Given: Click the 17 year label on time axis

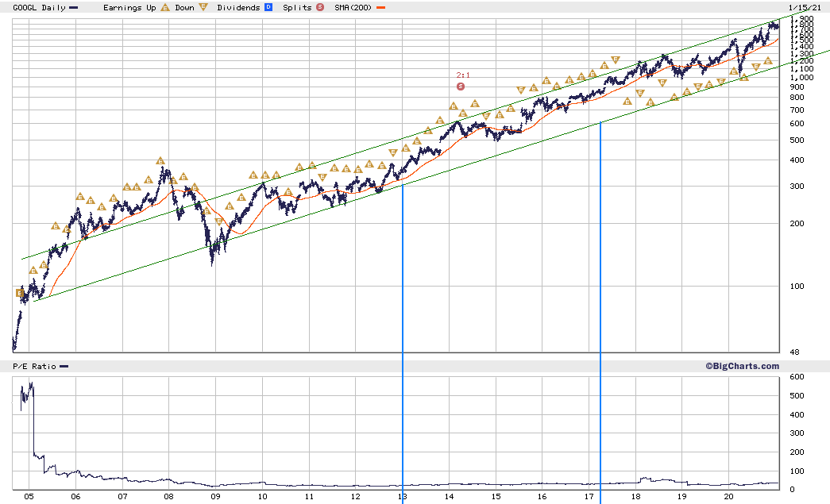Looking at the screenshot, I should (x=589, y=496).
